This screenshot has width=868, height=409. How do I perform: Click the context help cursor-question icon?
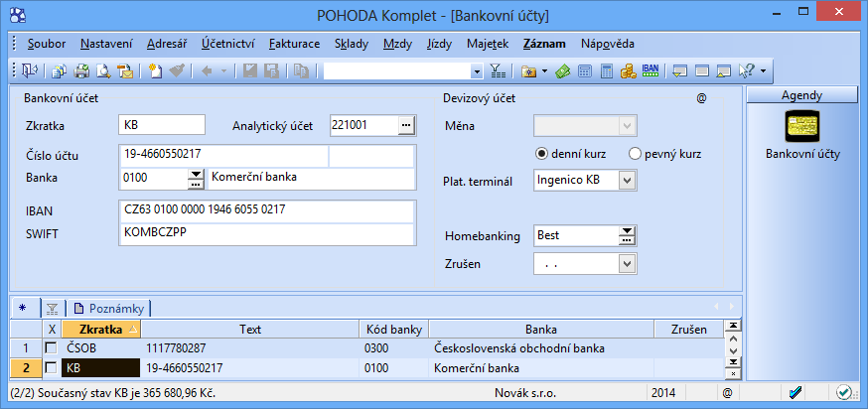747,70
